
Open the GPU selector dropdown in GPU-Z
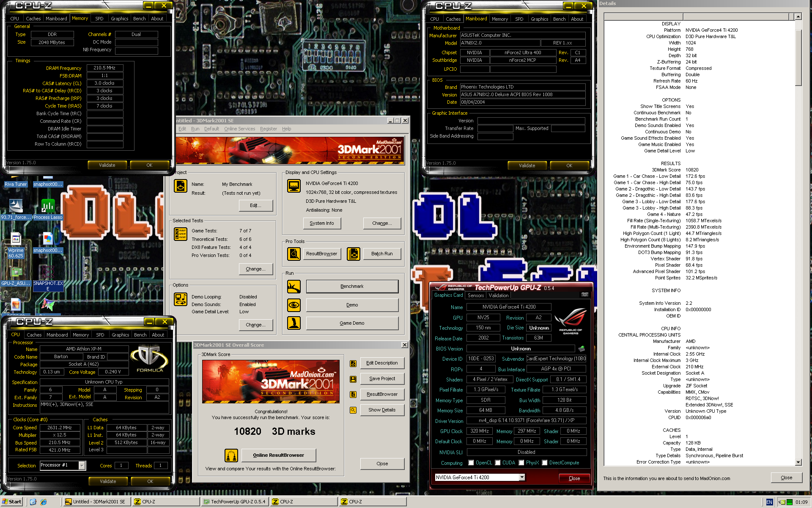[522, 478]
